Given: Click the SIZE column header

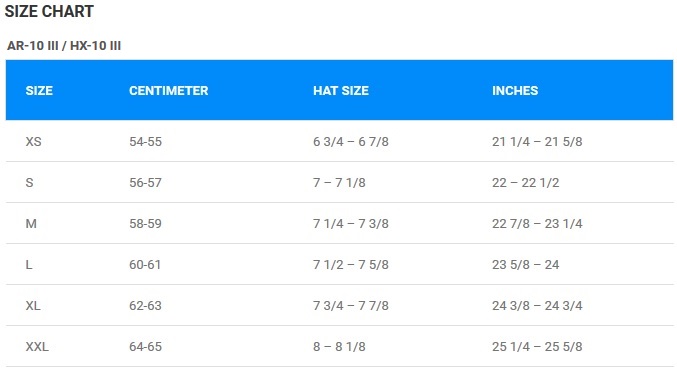Looking at the screenshot, I should [39, 91].
